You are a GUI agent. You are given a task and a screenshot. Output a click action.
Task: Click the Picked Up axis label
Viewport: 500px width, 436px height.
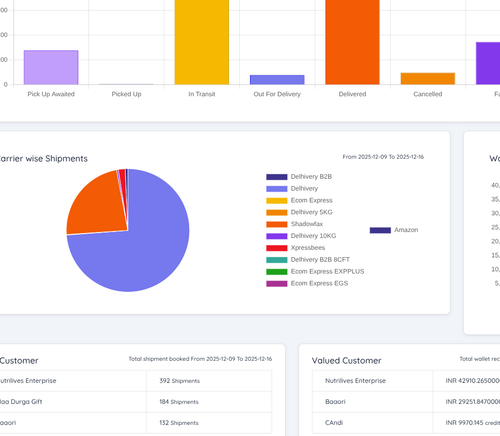point(126,94)
